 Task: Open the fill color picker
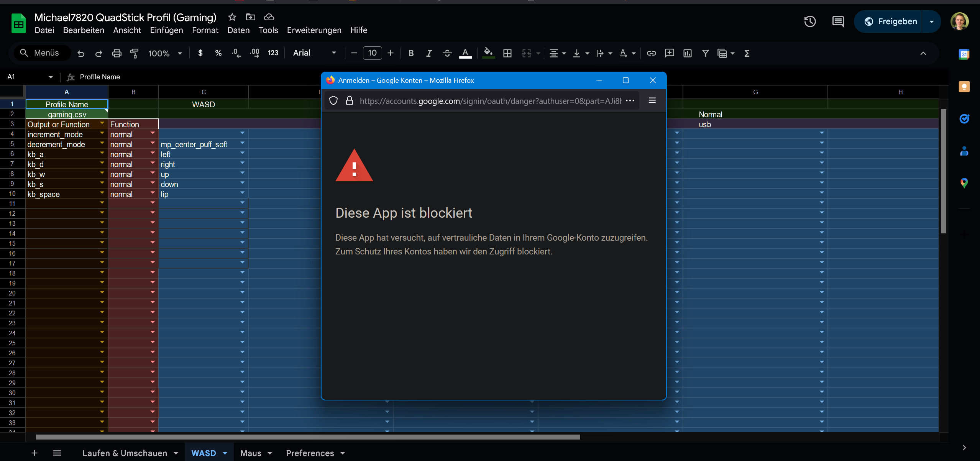(x=488, y=53)
